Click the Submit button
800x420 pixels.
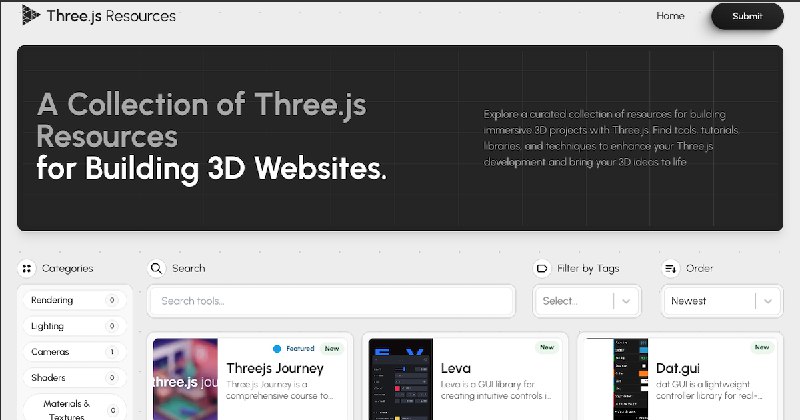[747, 16]
